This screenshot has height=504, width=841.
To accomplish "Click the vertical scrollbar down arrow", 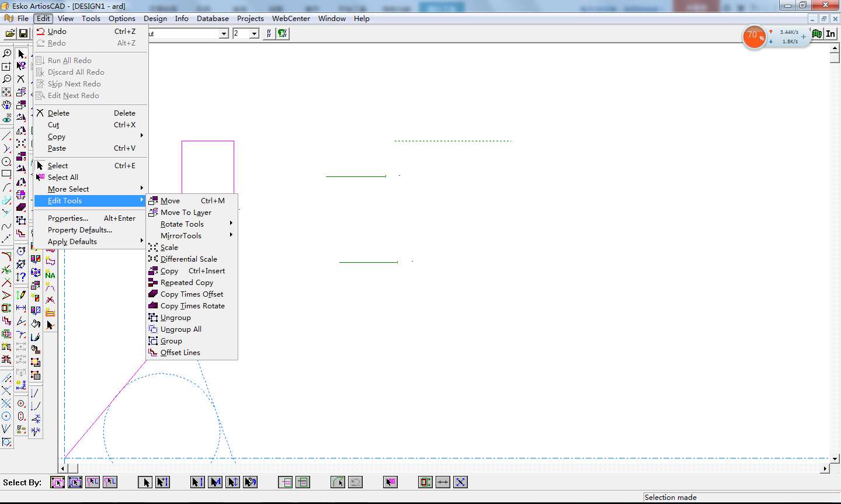I will 835,458.
